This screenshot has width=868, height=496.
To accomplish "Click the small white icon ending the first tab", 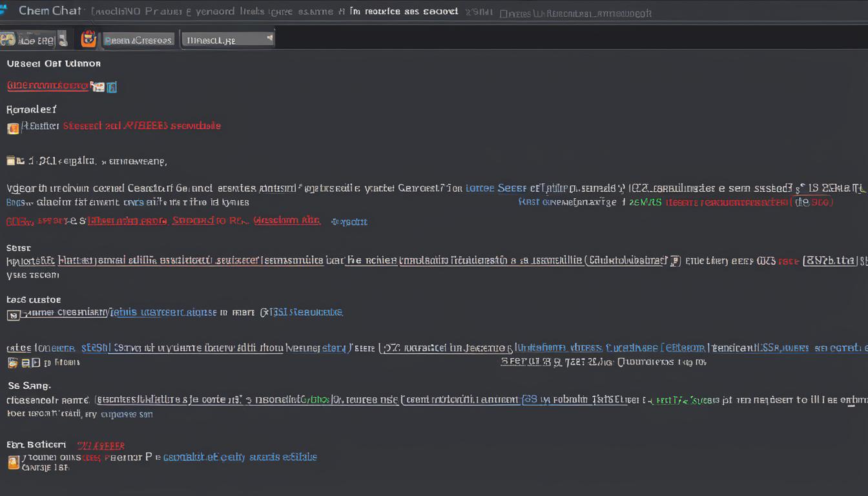I will (x=62, y=39).
